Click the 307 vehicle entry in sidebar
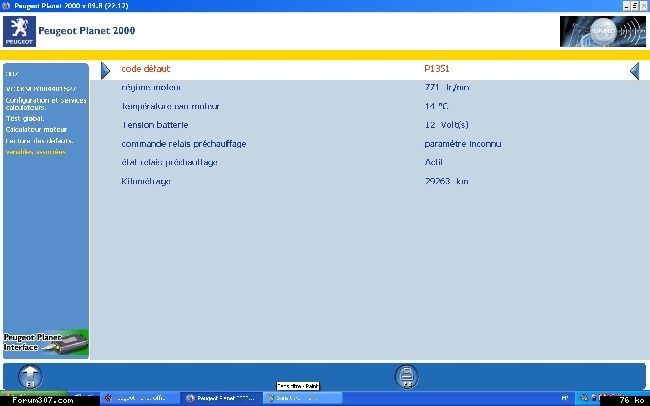The image size is (650, 406). 12,74
